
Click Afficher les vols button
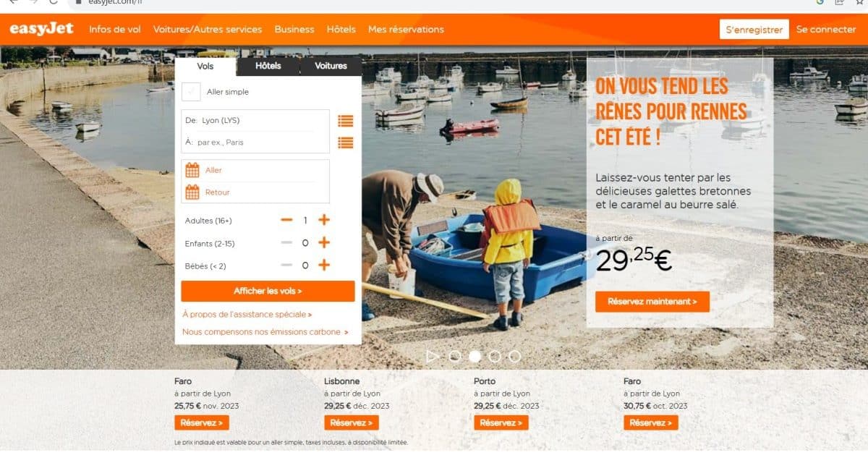pos(268,291)
